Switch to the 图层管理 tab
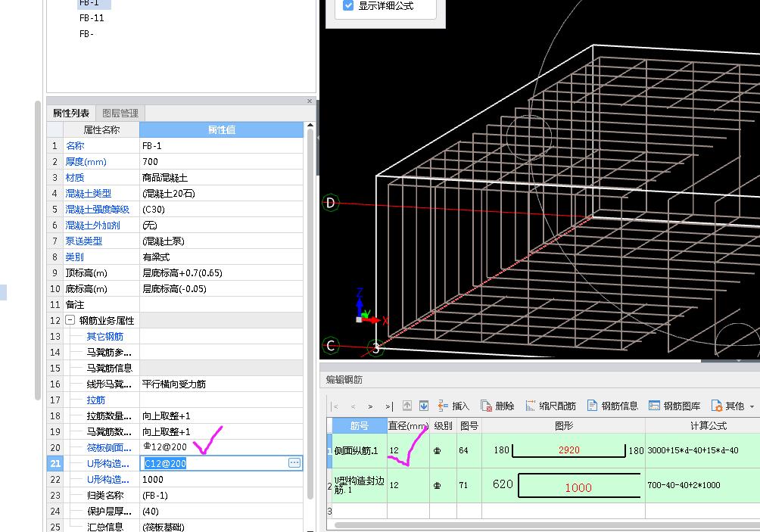The image size is (760, 532). (120, 114)
